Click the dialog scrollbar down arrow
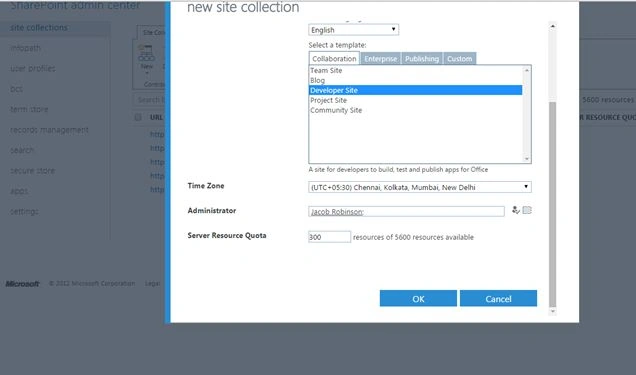 pyautogui.click(x=552, y=311)
